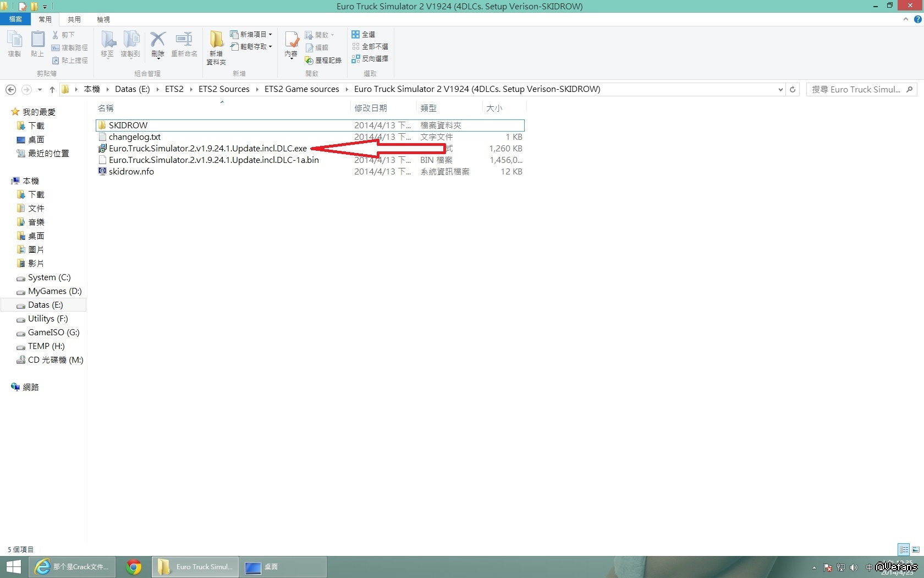This screenshot has width=924, height=578.
Task: Show hidden tray icons arrow
Action: [x=814, y=567]
